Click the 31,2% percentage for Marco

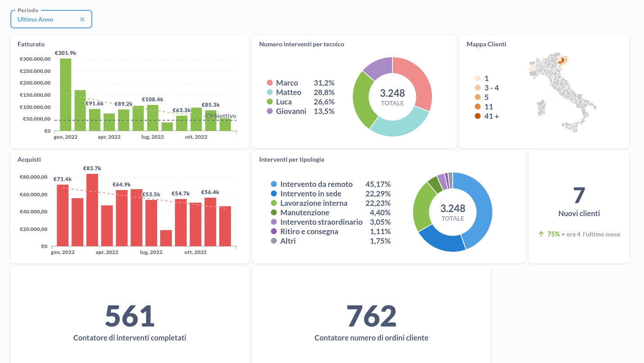(x=324, y=83)
